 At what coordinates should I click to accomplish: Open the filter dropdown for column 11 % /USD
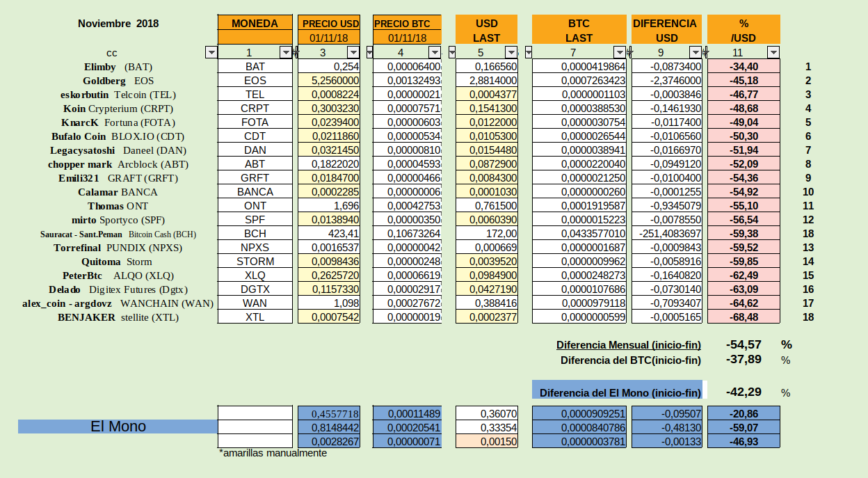coord(773,52)
